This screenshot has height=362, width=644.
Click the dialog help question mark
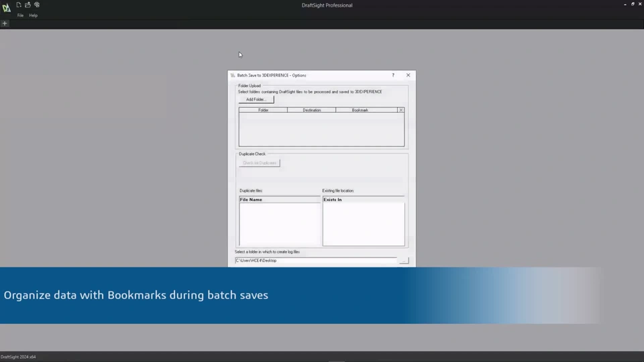point(393,75)
